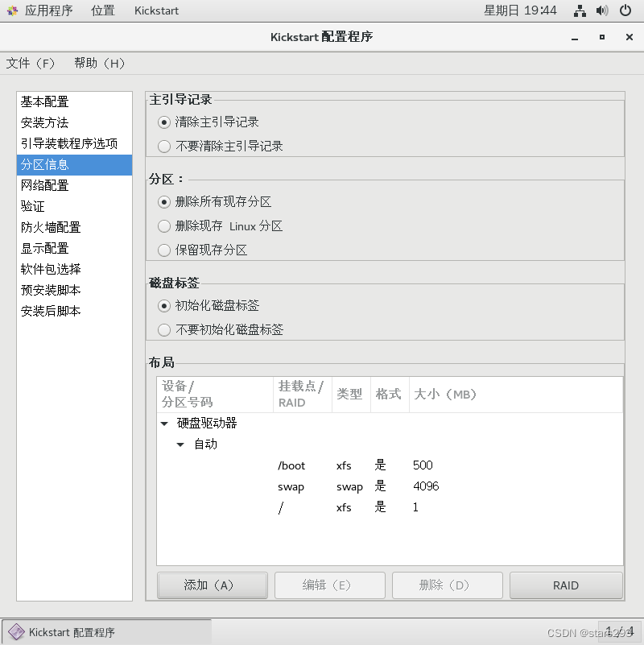Open 防火墙配置 section
Screen dimensions: 644x645
(74, 227)
